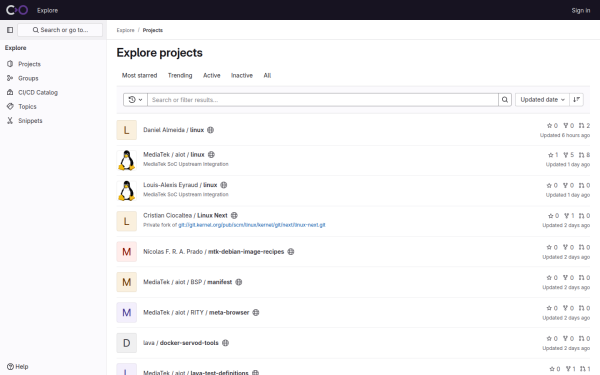
Task: Click merge requests count of MediaTek aiot linux
Action: click(x=584, y=155)
